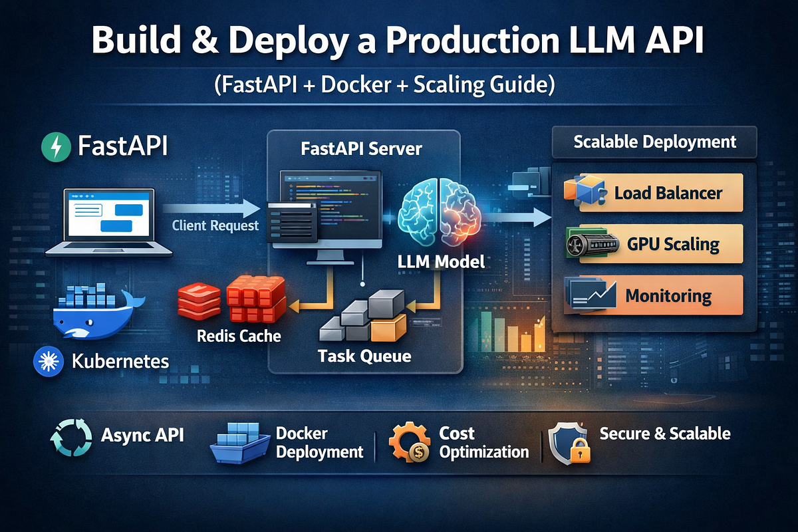This screenshot has width=798, height=532.
Task: Click the blue Kubernetes wheel icon
Action: (49, 362)
